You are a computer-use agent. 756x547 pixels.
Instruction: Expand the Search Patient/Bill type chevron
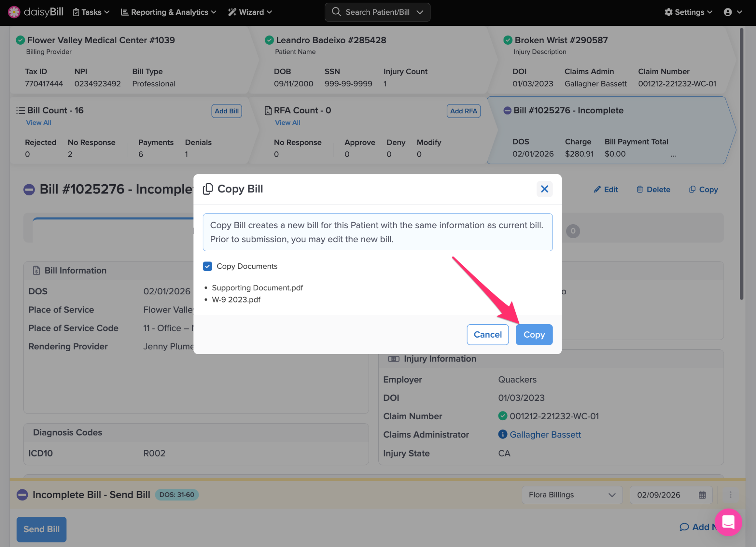(x=420, y=12)
